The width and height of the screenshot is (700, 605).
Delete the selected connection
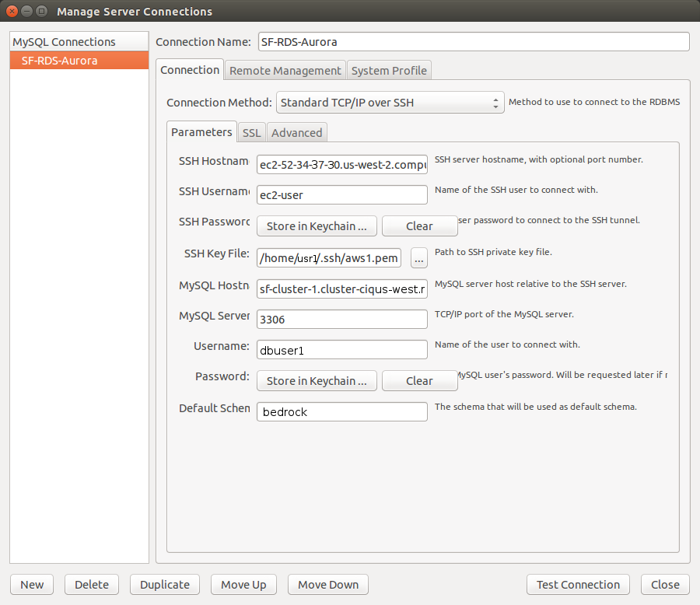(x=92, y=585)
